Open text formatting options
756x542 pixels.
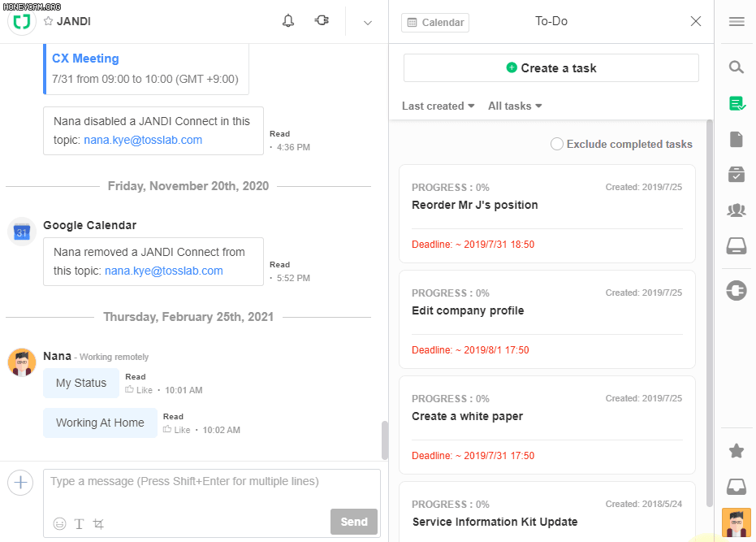(x=79, y=523)
